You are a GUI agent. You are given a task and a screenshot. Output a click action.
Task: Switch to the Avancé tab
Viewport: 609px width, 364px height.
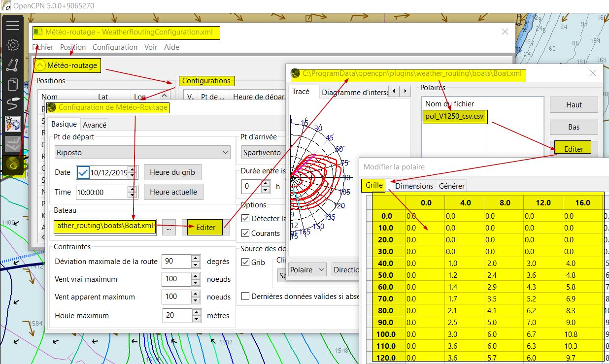click(x=95, y=125)
